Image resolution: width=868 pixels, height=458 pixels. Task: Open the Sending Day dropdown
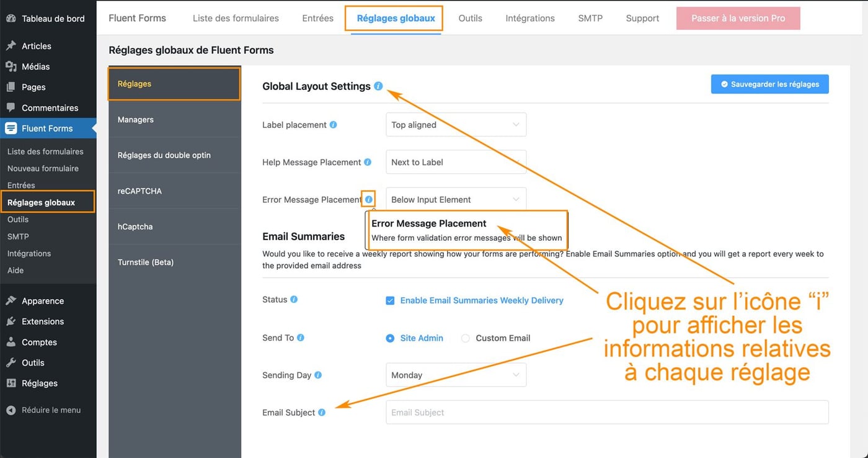pos(456,375)
